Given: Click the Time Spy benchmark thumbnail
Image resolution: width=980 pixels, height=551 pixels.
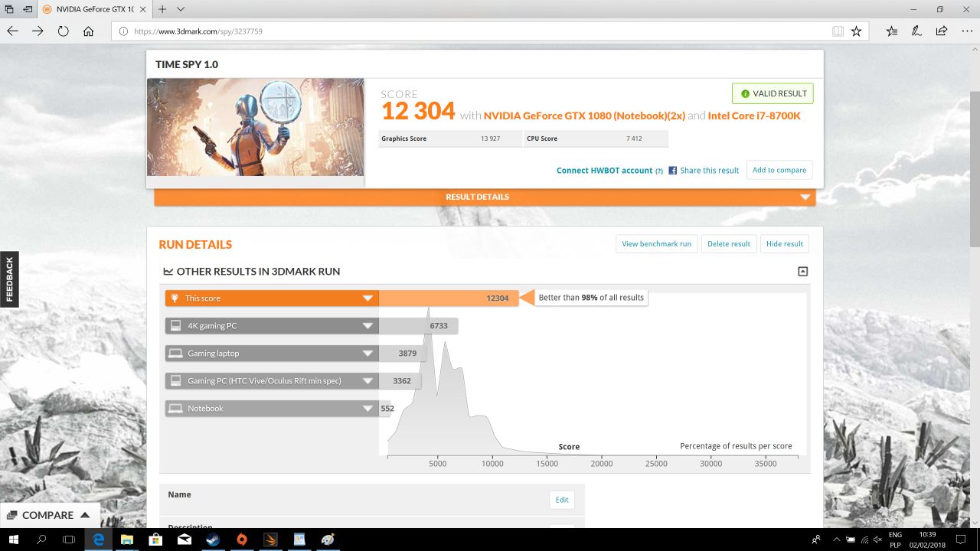Looking at the screenshot, I should pyautogui.click(x=255, y=127).
